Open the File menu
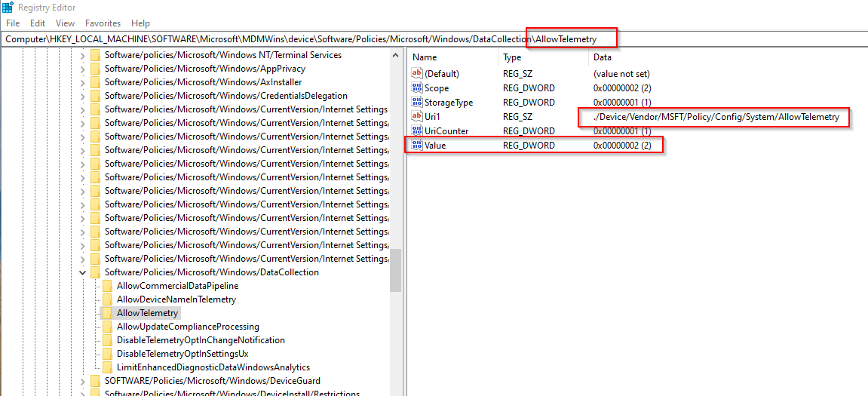The height and width of the screenshot is (396, 868). (13, 23)
